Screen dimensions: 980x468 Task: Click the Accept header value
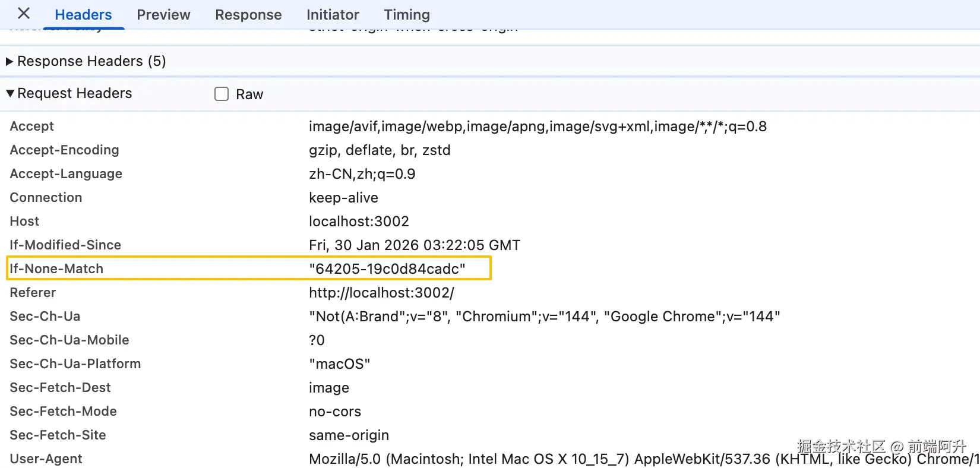click(x=538, y=126)
